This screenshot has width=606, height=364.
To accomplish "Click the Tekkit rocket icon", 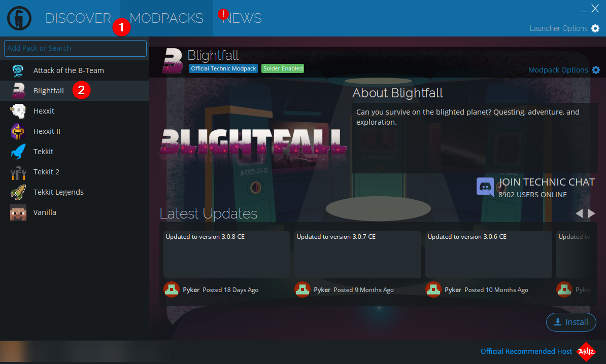I will [18, 151].
